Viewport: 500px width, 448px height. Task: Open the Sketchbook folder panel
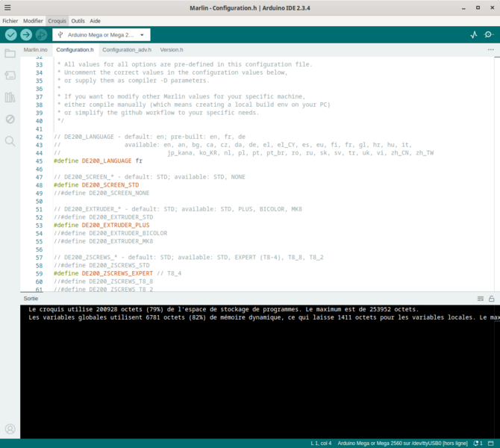(10, 53)
